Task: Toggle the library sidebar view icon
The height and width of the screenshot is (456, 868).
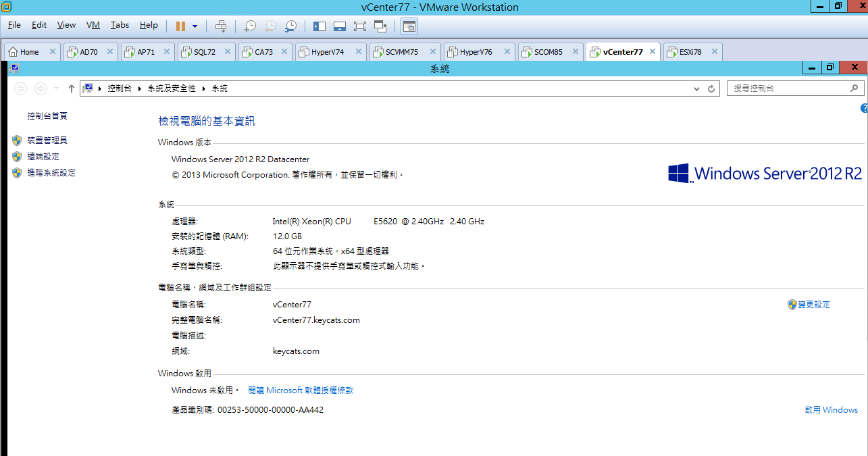Action: coord(320,26)
